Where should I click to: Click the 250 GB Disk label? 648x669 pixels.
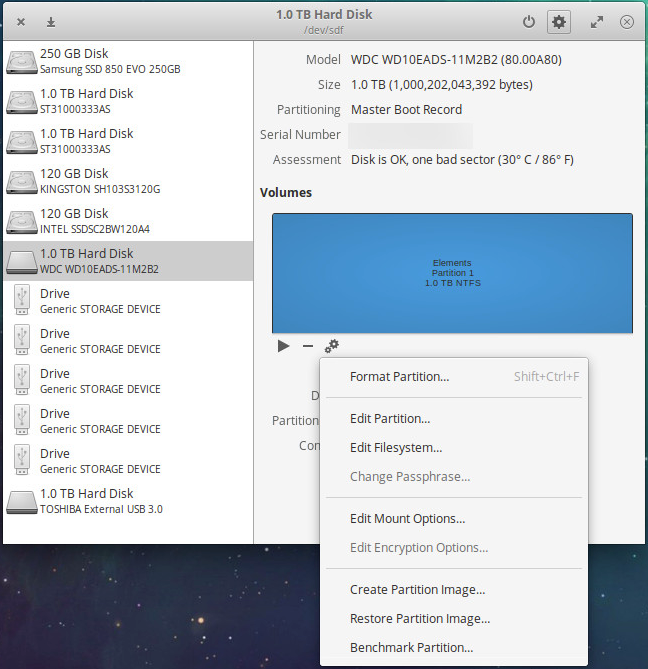(x=74, y=54)
